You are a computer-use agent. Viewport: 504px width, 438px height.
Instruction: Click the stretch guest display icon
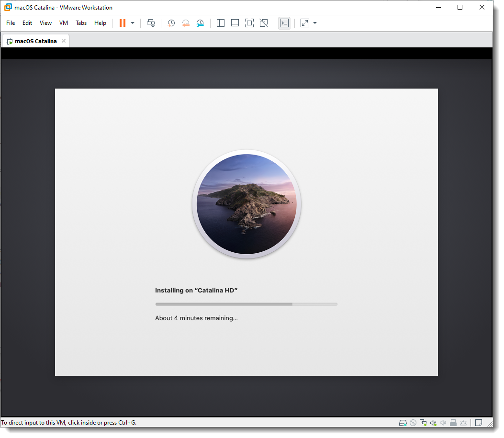click(x=305, y=23)
